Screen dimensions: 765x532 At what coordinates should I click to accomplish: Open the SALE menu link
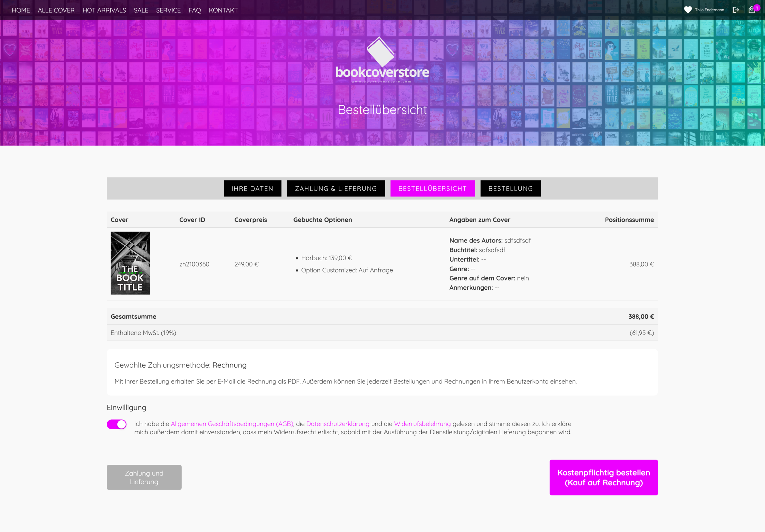point(141,10)
